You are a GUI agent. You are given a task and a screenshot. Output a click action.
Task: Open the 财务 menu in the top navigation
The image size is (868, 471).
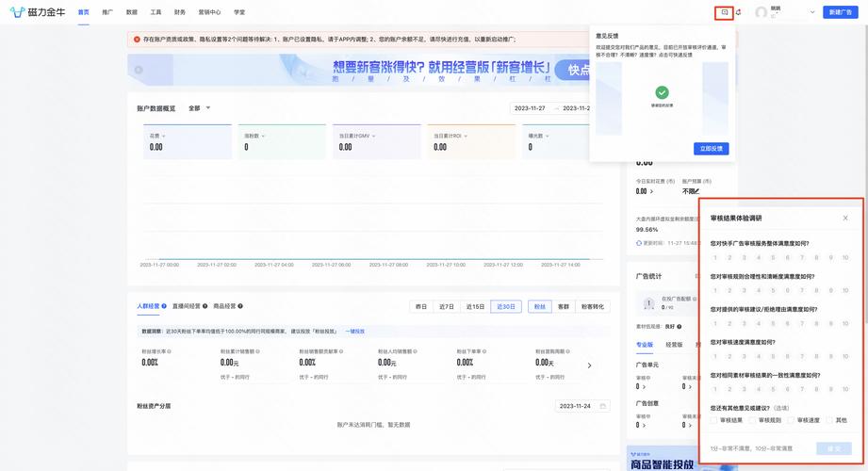(x=180, y=12)
